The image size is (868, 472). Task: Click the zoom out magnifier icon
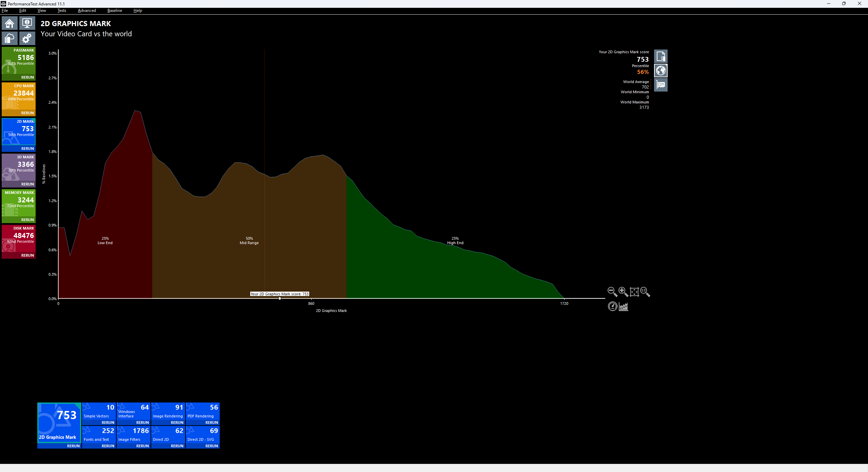click(x=612, y=292)
